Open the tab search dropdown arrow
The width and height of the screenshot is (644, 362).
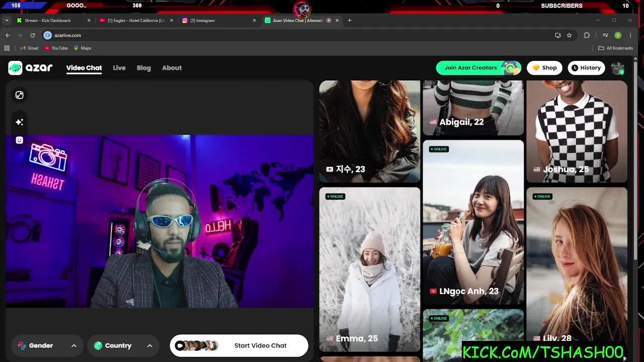pyautogui.click(x=7, y=21)
